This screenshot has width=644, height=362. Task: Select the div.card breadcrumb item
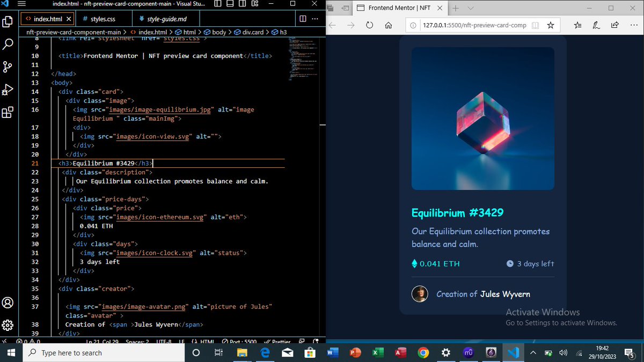click(249, 32)
